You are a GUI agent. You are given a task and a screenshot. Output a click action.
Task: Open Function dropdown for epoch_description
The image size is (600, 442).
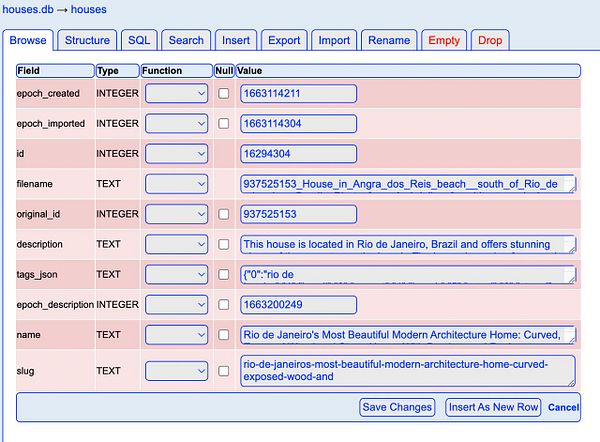(x=176, y=305)
